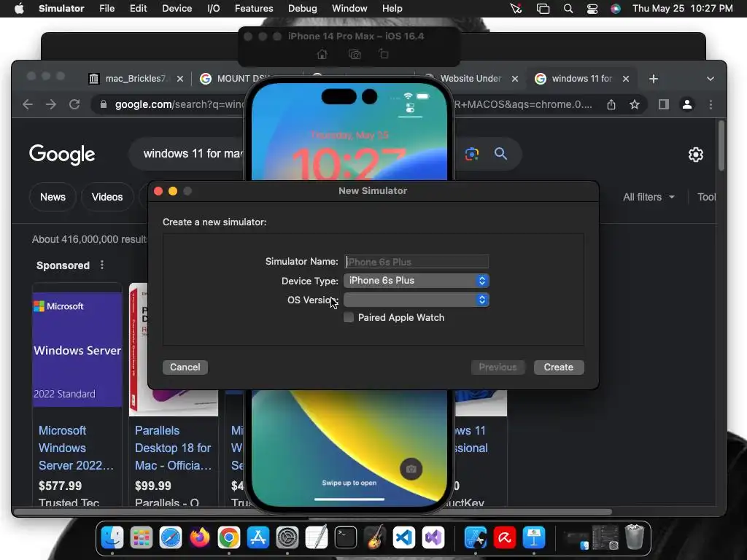Open System Settings from the Dock

[x=287, y=538]
